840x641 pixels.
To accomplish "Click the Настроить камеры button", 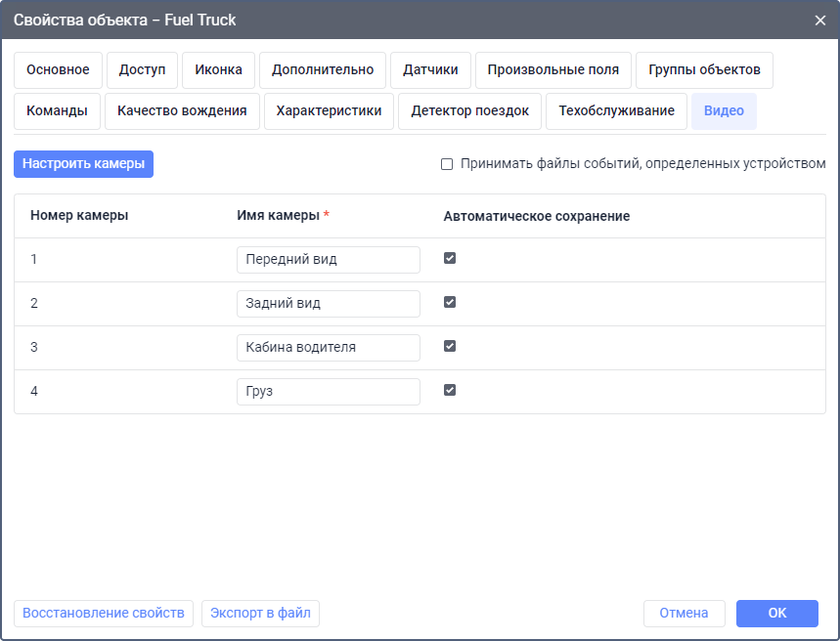I will 83,164.
